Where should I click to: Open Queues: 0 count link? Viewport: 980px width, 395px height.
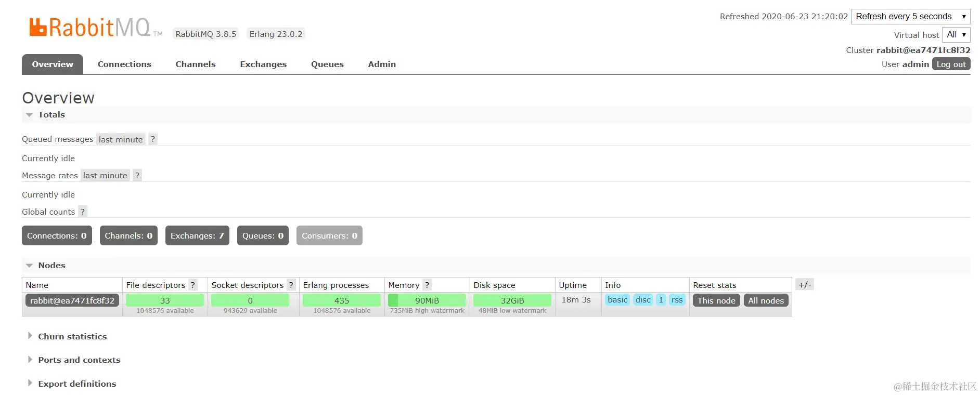click(x=263, y=235)
